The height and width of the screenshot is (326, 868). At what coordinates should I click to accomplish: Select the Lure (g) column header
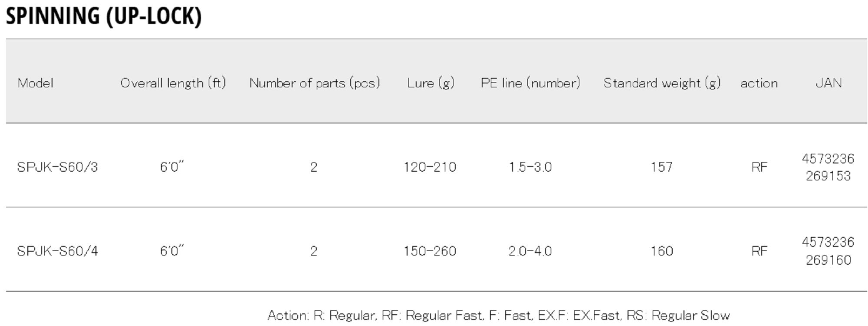tap(431, 83)
